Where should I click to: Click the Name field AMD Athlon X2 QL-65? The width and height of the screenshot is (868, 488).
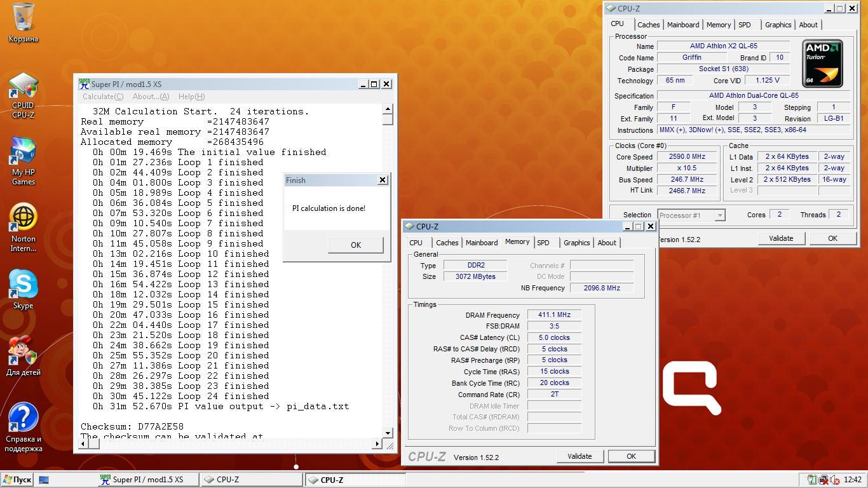[723, 46]
